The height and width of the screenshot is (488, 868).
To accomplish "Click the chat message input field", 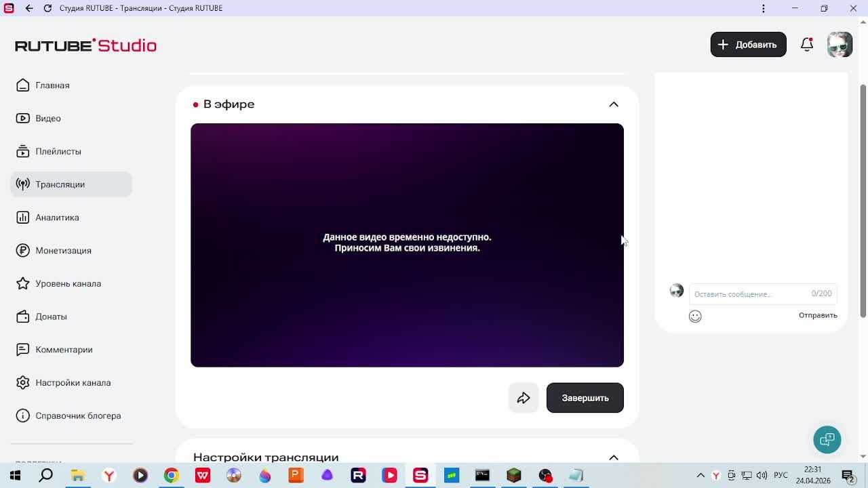I will [763, 293].
